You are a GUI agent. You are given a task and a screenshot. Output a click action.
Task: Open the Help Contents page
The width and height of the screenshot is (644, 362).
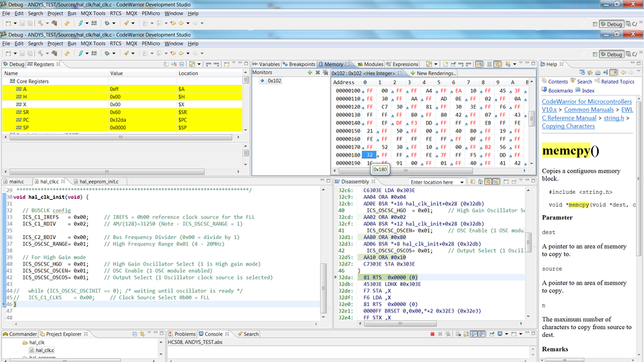click(558, 82)
